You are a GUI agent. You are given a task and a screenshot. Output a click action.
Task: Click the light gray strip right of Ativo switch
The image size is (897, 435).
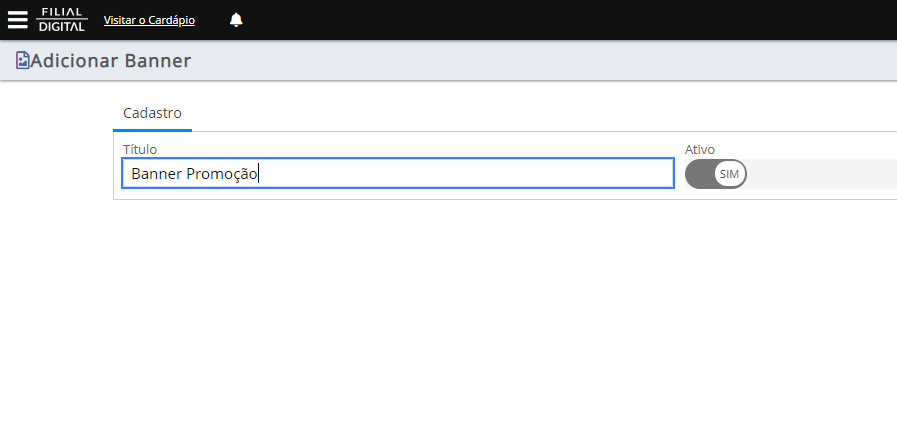coord(822,174)
